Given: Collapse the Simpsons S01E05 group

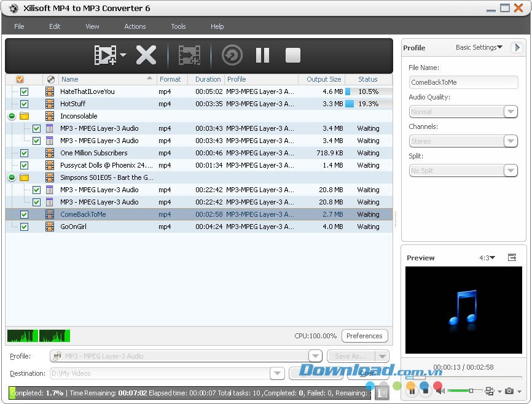Looking at the screenshot, I should click(12, 177).
